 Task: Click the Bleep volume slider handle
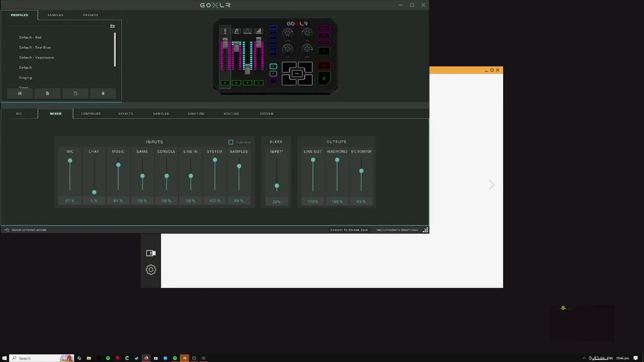pos(277,186)
